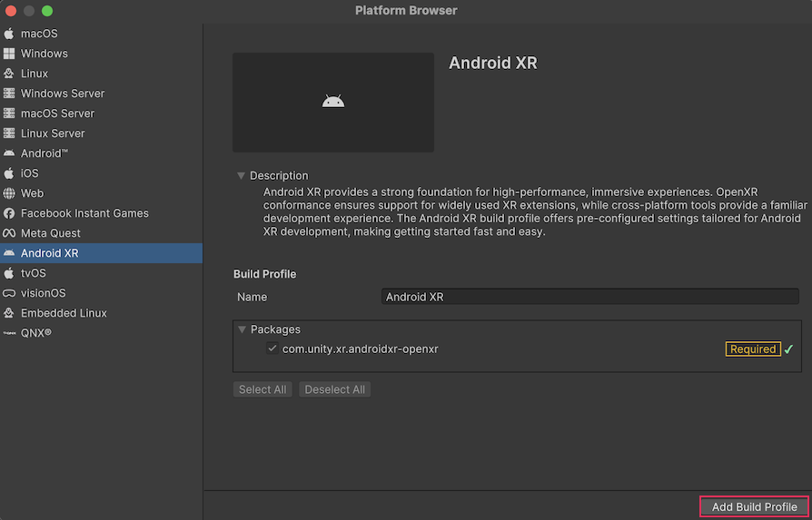Select Windows Server in the platform list
The height and width of the screenshot is (520, 812).
(63, 93)
